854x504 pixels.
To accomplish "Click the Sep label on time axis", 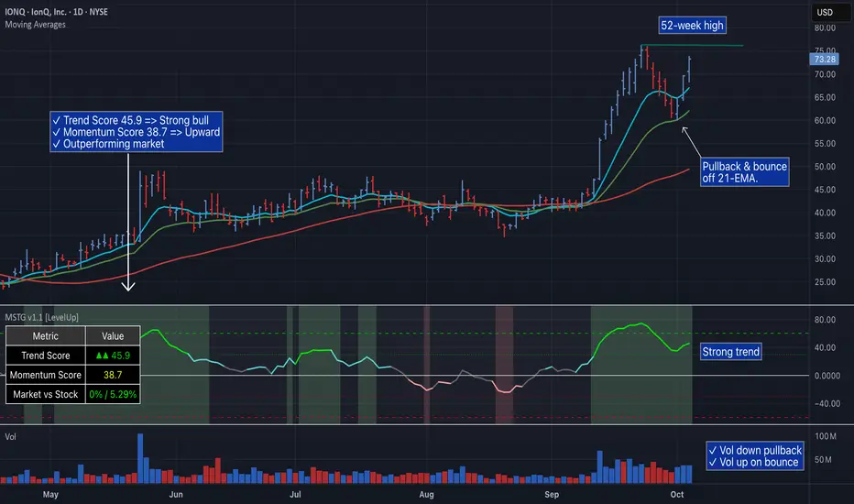I will 552,494.
